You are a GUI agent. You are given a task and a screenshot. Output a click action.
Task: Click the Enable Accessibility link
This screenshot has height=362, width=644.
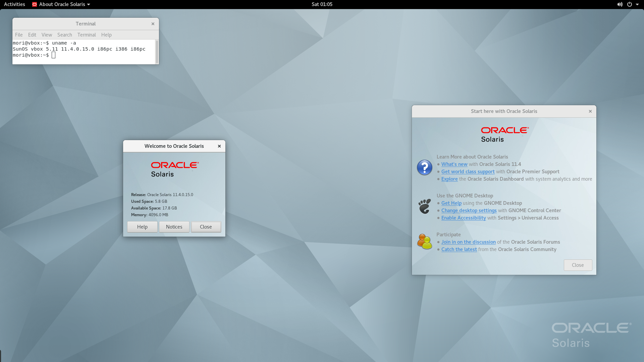(x=463, y=218)
